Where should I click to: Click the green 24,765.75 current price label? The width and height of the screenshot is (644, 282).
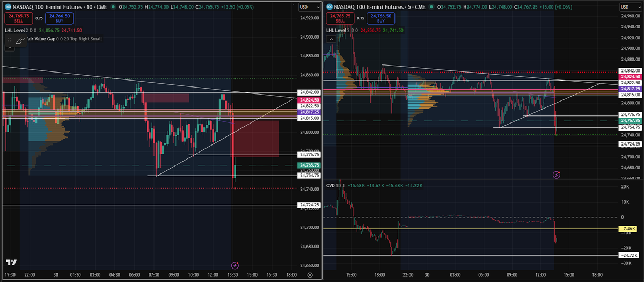click(310, 165)
